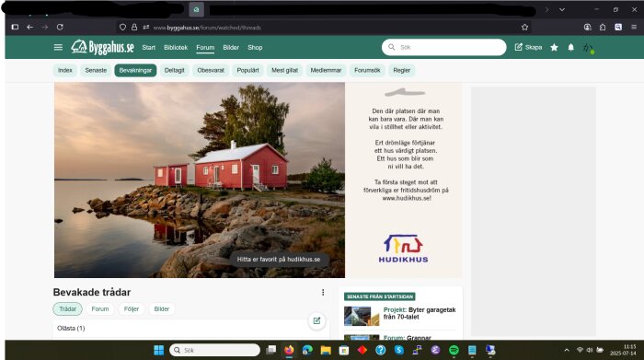The width and height of the screenshot is (644, 360).
Task: Open Microsoft Store from taskbar
Action: 344,350
